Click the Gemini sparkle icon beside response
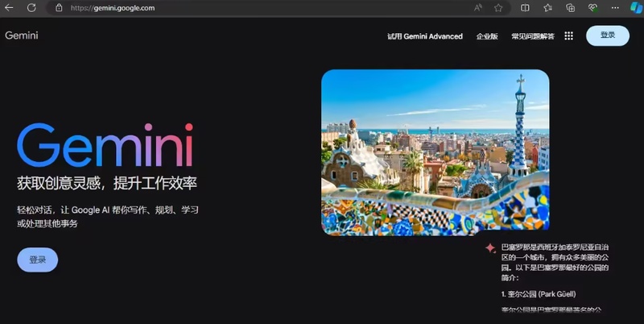The height and width of the screenshot is (324, 644). (x=490, y=248)
